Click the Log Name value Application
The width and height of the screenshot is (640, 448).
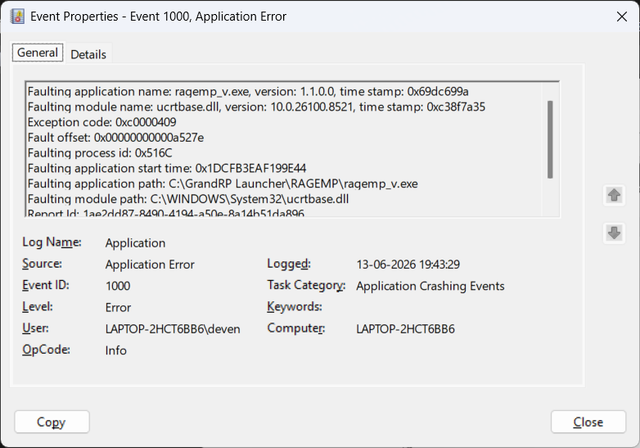136,243
